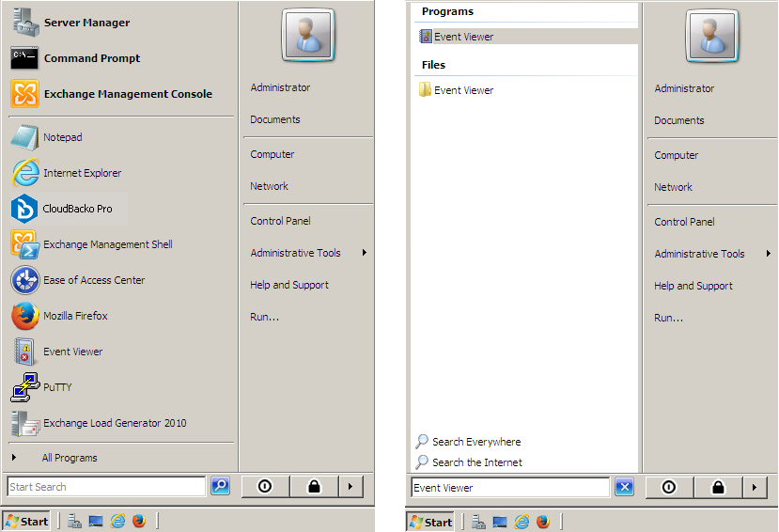Click the user picture in right Start menu

pos(712,36)
